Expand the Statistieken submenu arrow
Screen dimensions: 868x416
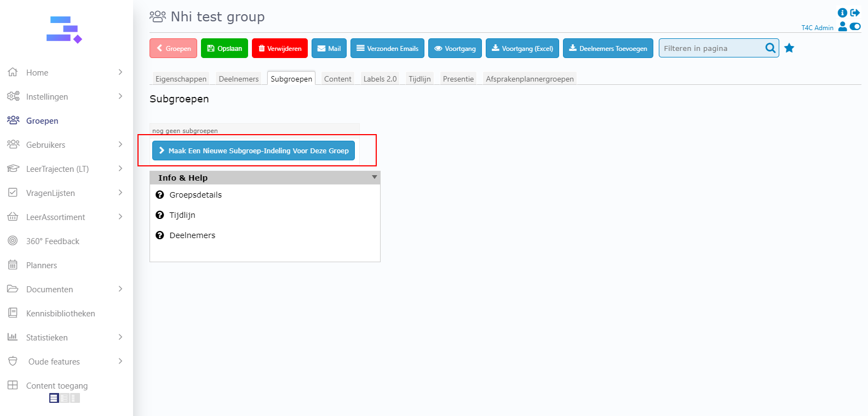[120, 337]
